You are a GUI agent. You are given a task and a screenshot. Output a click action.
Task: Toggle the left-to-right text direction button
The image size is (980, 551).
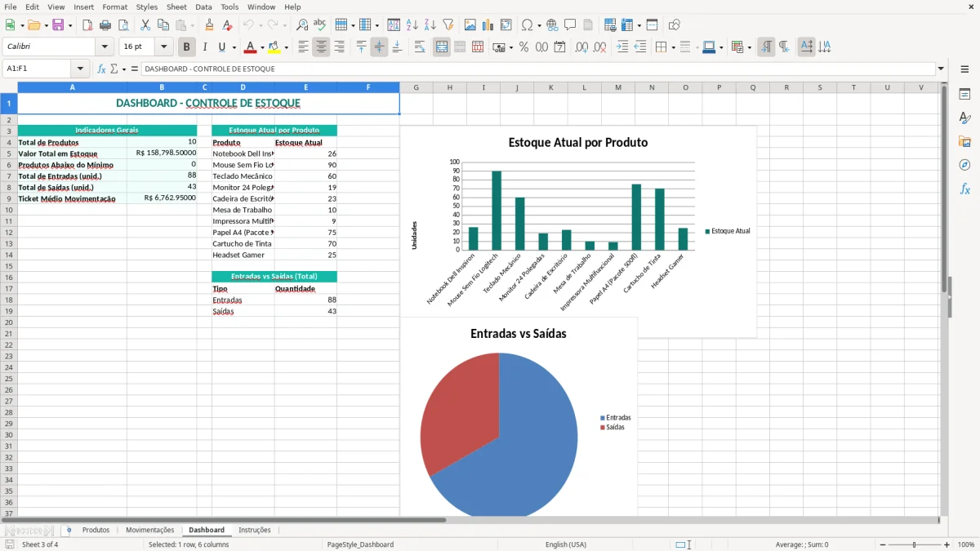pos(766,47)
